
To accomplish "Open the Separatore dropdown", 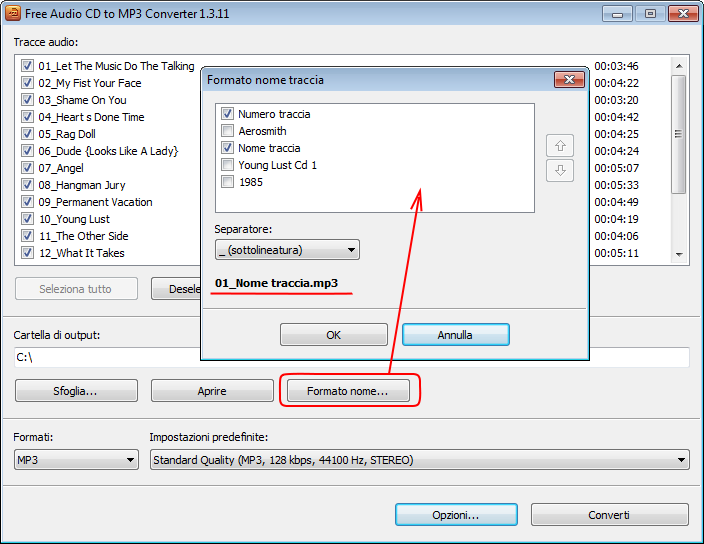I will (x=287, y=250).
